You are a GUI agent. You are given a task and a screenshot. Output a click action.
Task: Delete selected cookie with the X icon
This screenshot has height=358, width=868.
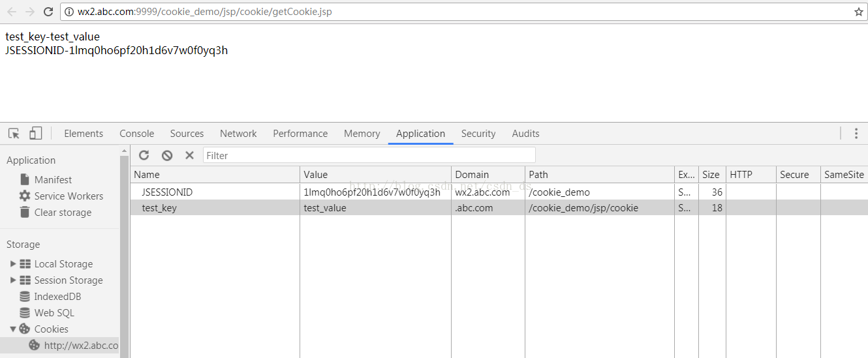pyautogui.click(x=189, y=155)
